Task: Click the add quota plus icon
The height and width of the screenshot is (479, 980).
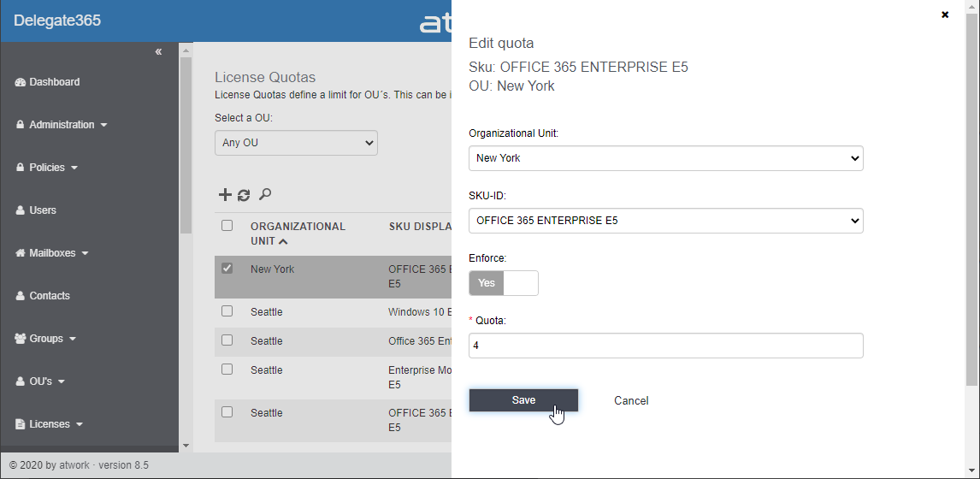Action: [x=225, y=195]
